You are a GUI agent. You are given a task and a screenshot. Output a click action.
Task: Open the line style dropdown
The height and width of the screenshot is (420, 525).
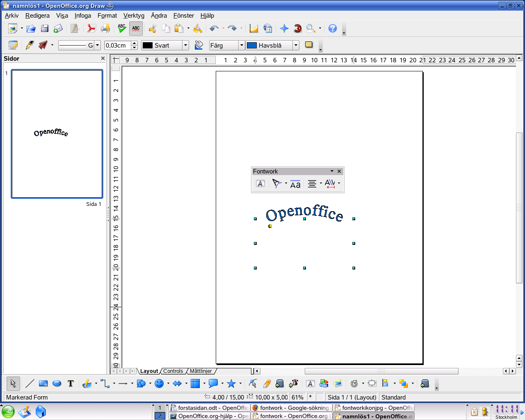pos(98,46)
